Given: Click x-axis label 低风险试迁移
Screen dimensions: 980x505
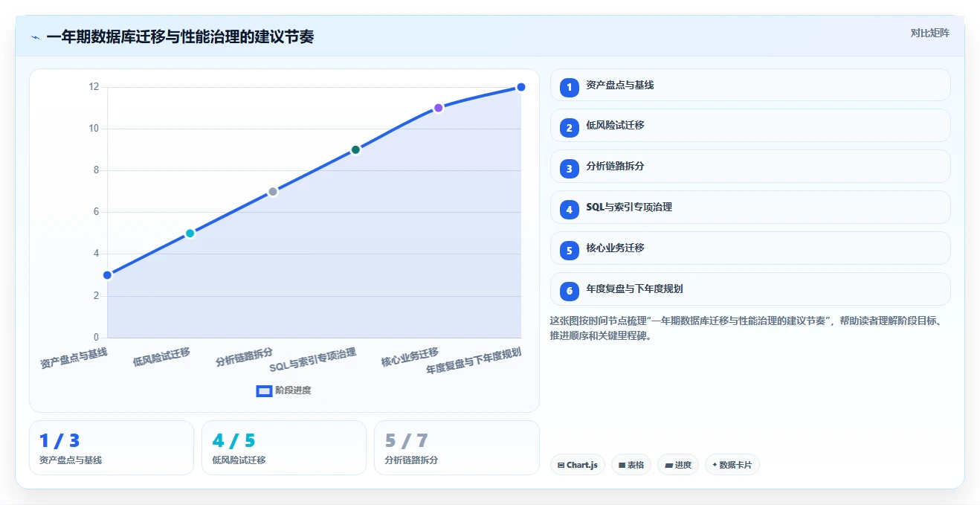Looking at the screenshot, I should pos(161,357).
